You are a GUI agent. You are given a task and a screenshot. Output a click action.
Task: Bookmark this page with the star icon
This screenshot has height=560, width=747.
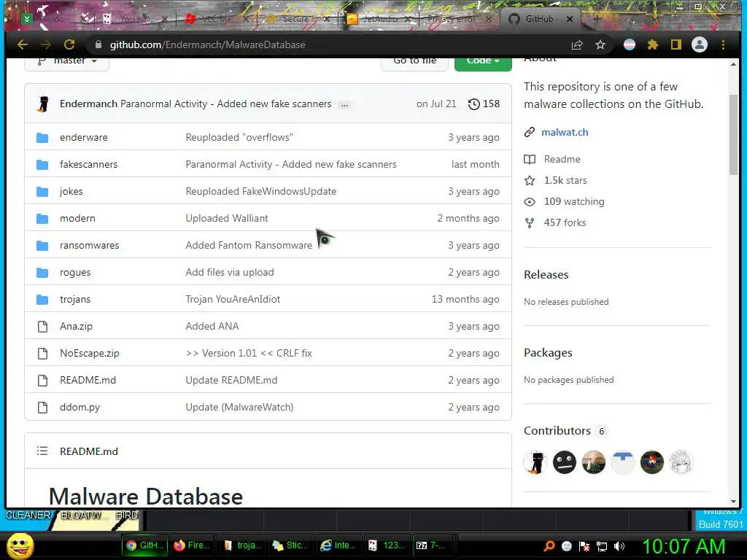pyautogui.click(x=600, y=44)
